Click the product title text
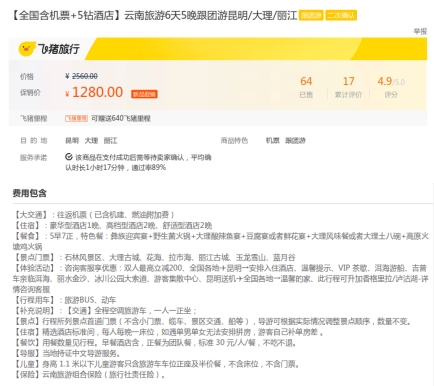The width and height of the screenshot is (434, 386). 154,15
